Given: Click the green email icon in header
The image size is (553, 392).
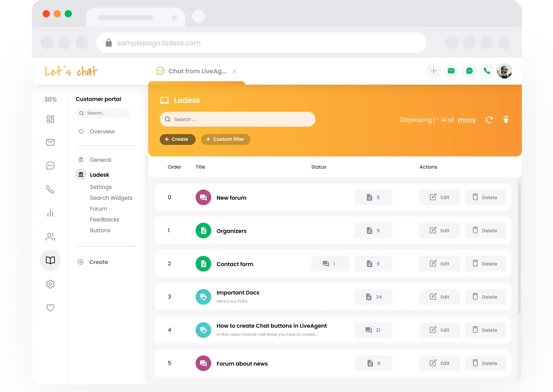Looking at the screenshot, I should pos(451,71).
